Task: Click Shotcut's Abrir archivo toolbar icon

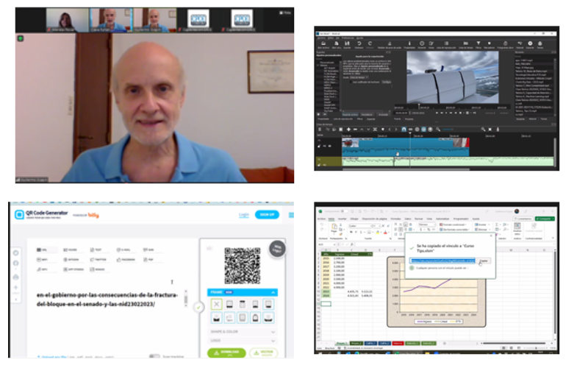Action: click(323, 43)
